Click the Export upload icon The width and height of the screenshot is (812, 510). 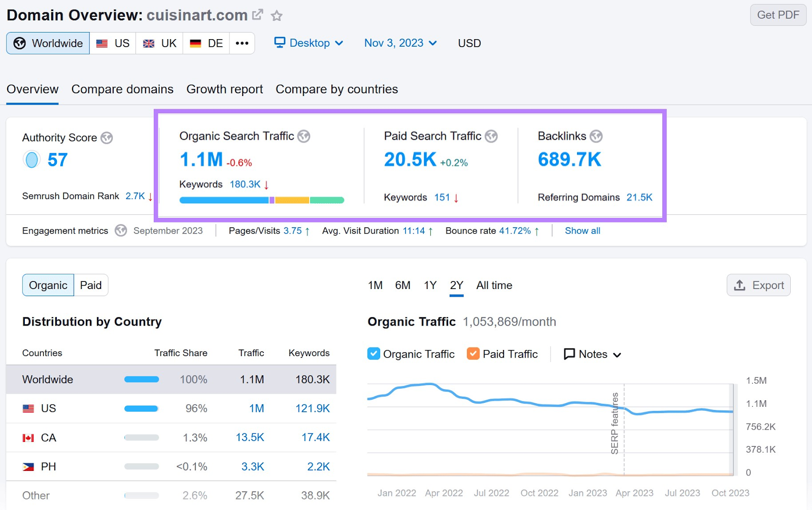coord(740,285)
